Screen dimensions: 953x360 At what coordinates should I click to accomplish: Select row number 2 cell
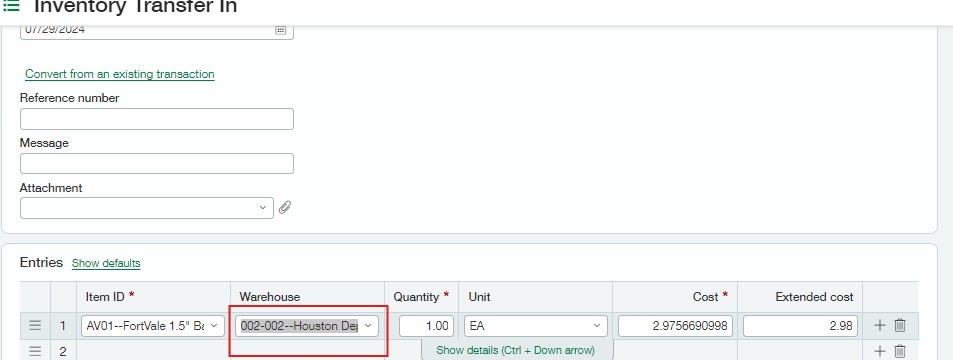(63, 351)
